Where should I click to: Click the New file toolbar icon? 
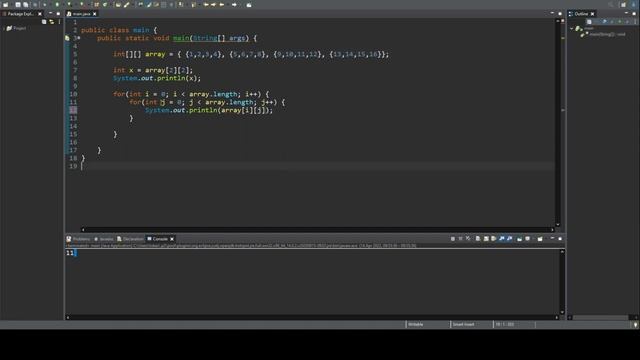pos(5,5)
